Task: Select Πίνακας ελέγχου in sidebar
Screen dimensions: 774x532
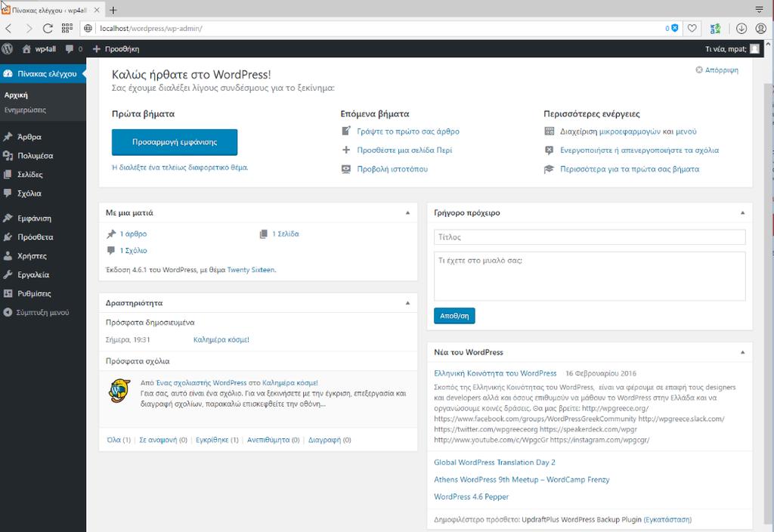Action: point(43,73)
